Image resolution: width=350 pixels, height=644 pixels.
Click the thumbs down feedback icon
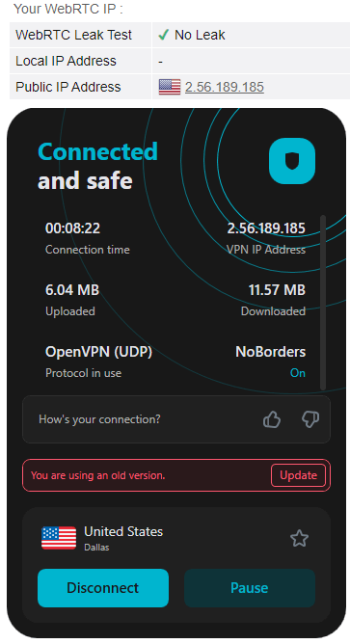[310, 419]
